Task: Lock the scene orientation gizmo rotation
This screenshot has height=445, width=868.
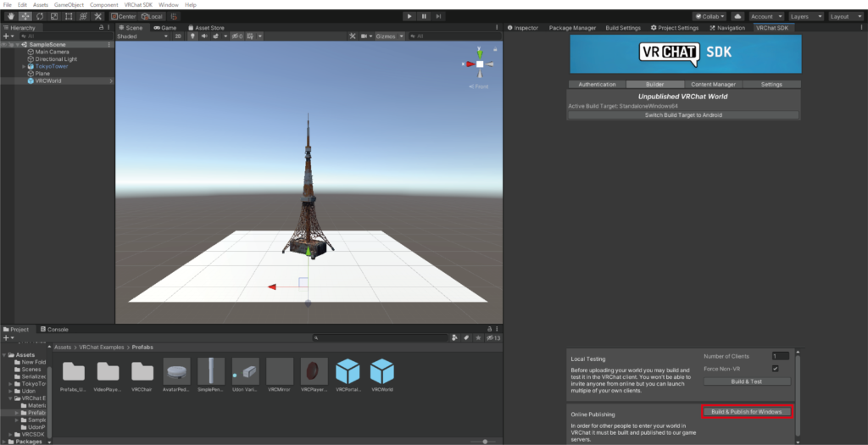Action: [495, 49]
